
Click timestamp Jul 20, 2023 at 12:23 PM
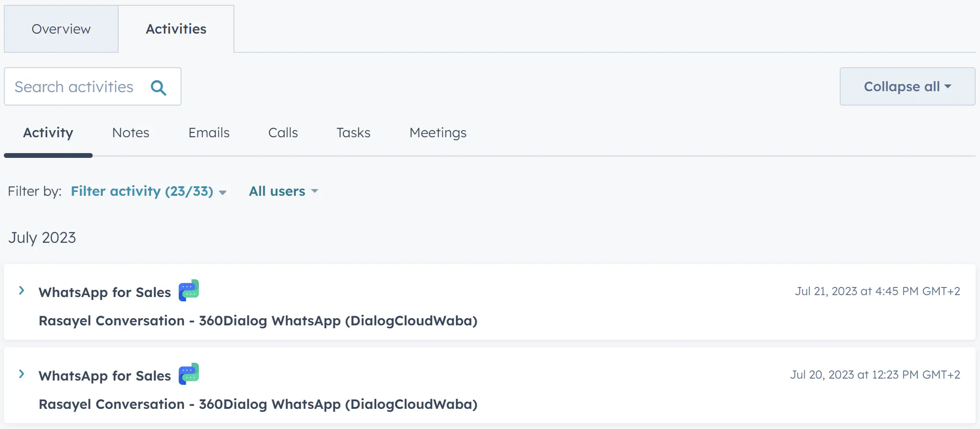click(875, 375)
